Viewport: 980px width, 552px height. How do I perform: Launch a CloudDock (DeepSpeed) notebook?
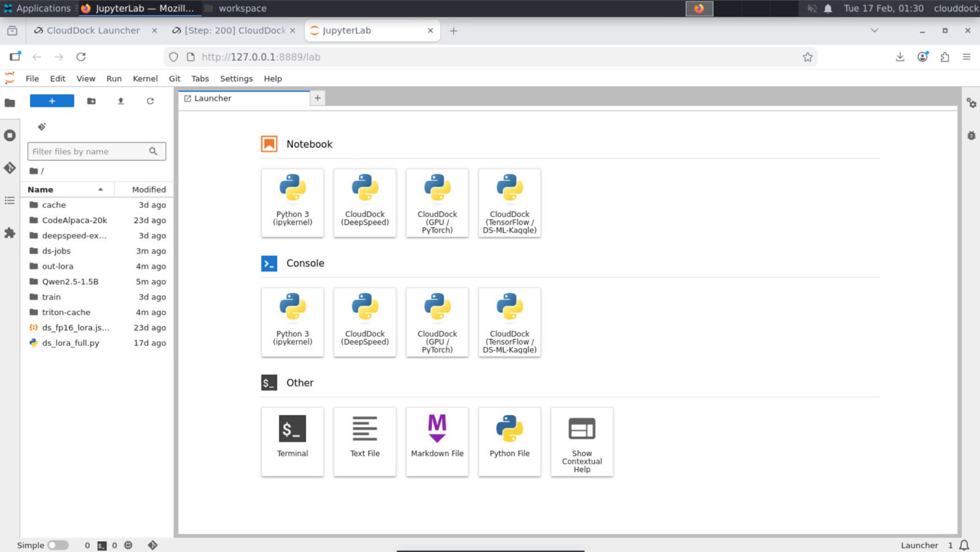364,202
